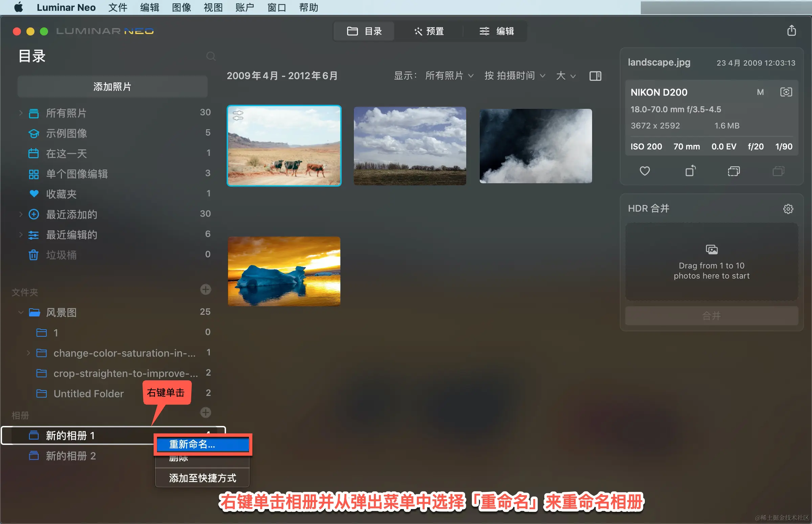Image resolution: width=812 pixels, height=524 pixels.
Task: Add a new folder with plus icon
Action: pyautogui.click(x=205, y=290)
